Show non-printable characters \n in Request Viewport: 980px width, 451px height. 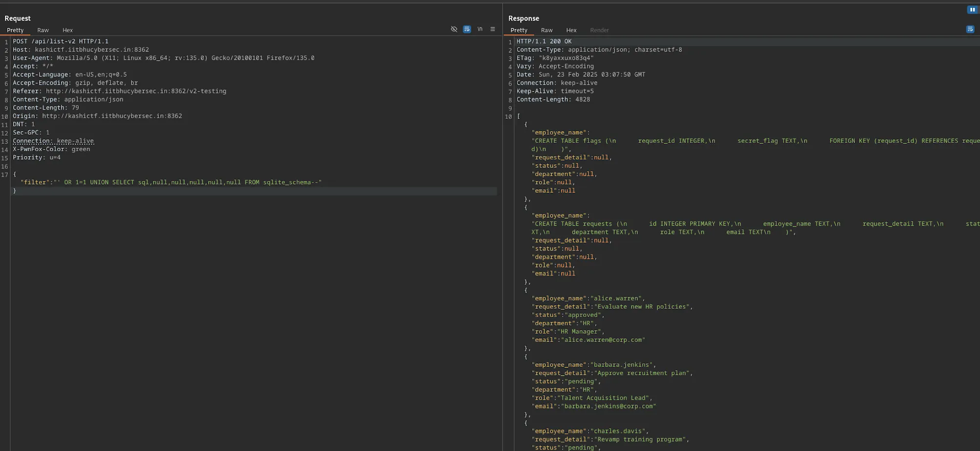click(480, 29)
